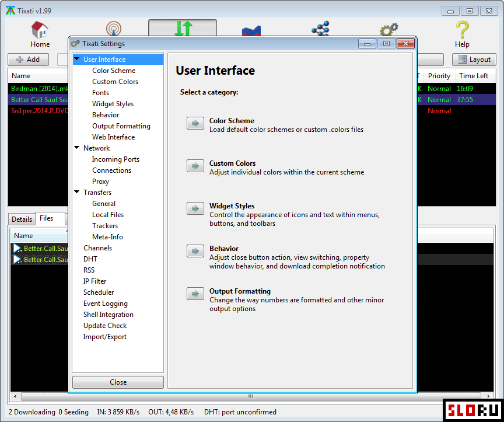Screen dimensions: 504x422
Task: Select Transfers icon in main toolbar
Action: pyautogui.click(x=183, y=28)
